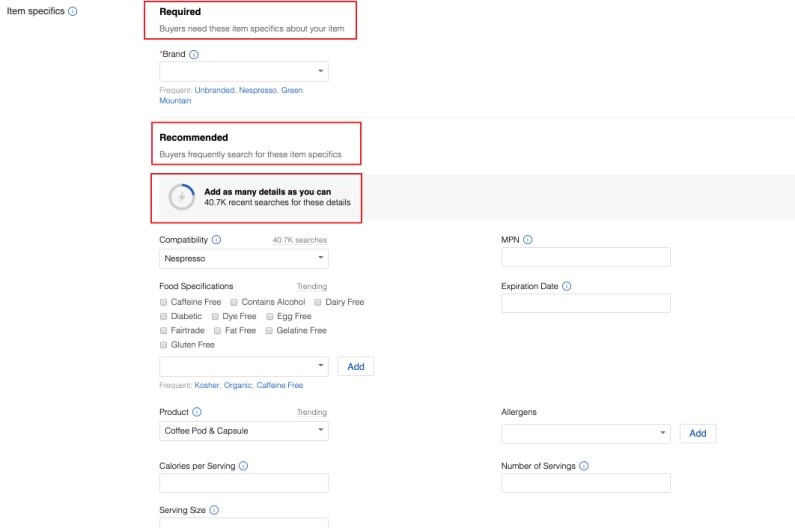
Task: Click the MPN text field
Action: coord(585,258)
